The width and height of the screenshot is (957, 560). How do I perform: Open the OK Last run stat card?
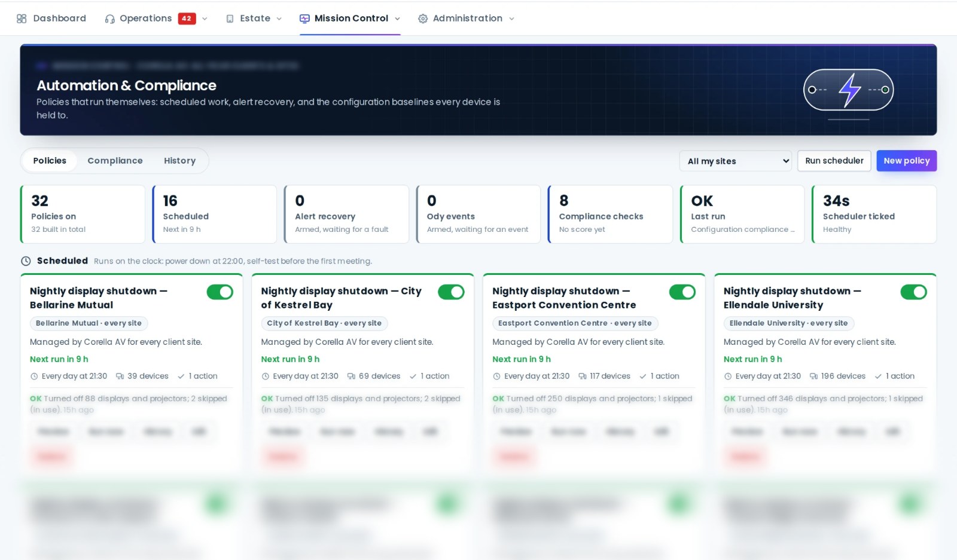pyautogui.click(x=742, y=214)
